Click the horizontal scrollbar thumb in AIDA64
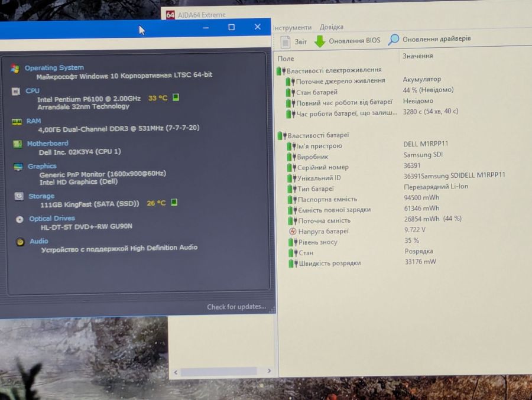This screenshot has width=532, height=400. pyautogui.click(x=219, y=372)
